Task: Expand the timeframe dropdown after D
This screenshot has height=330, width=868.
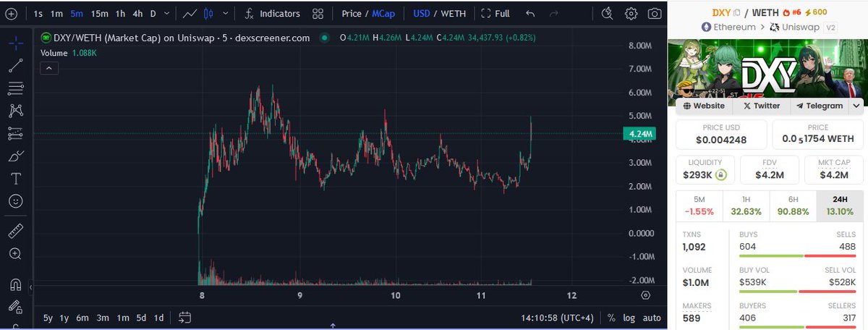Action: point(168,13)
